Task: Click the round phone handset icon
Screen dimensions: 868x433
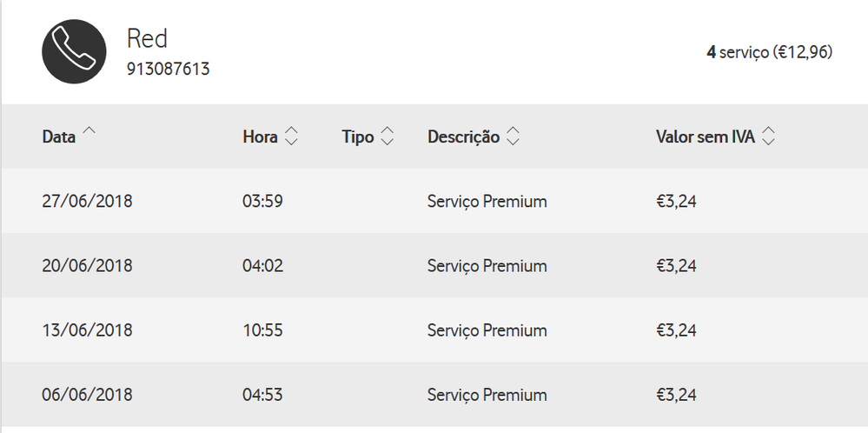Action: 74,51
